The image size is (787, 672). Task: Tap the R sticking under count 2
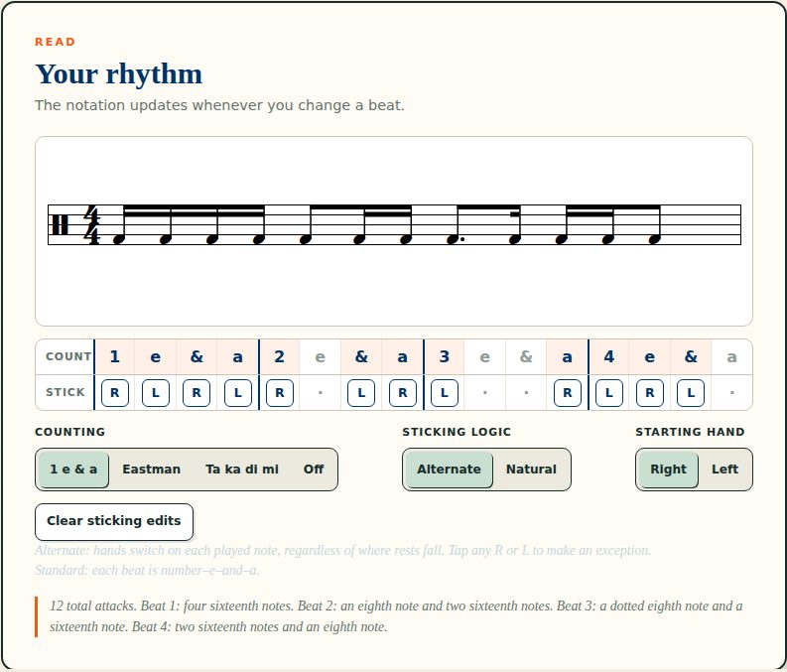pyautogui.click(x=280, y=393)
